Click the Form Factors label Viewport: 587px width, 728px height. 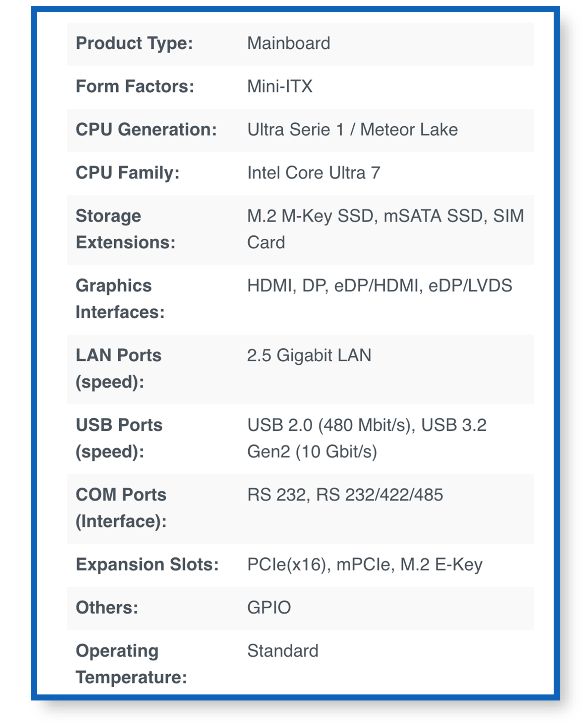(135, 86)
